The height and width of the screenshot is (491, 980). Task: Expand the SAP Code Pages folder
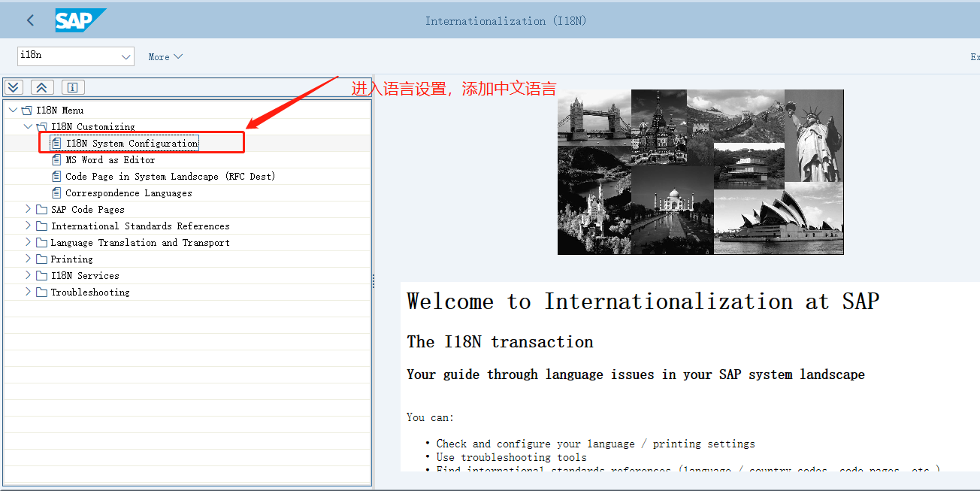point(29,209)
